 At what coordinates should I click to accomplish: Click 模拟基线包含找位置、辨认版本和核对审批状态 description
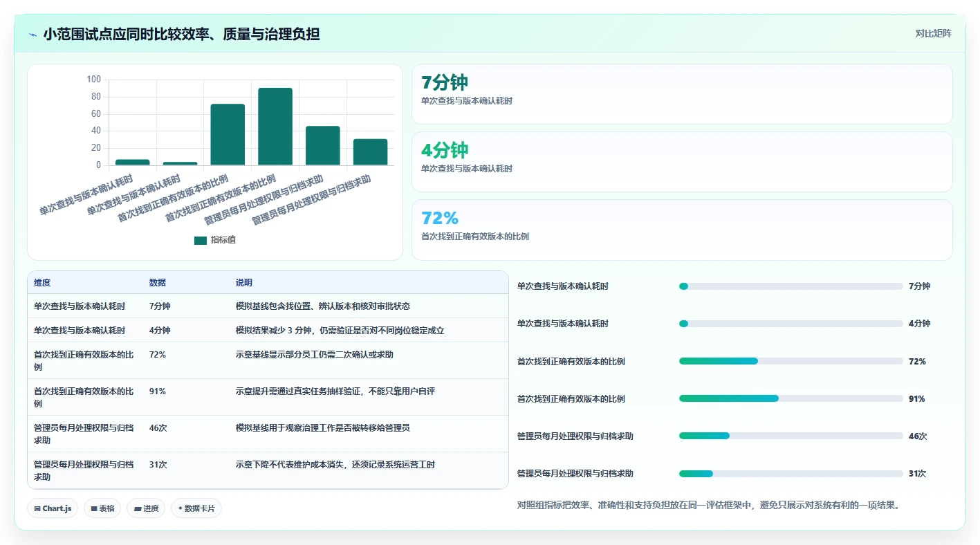click(x=323, y=306)
